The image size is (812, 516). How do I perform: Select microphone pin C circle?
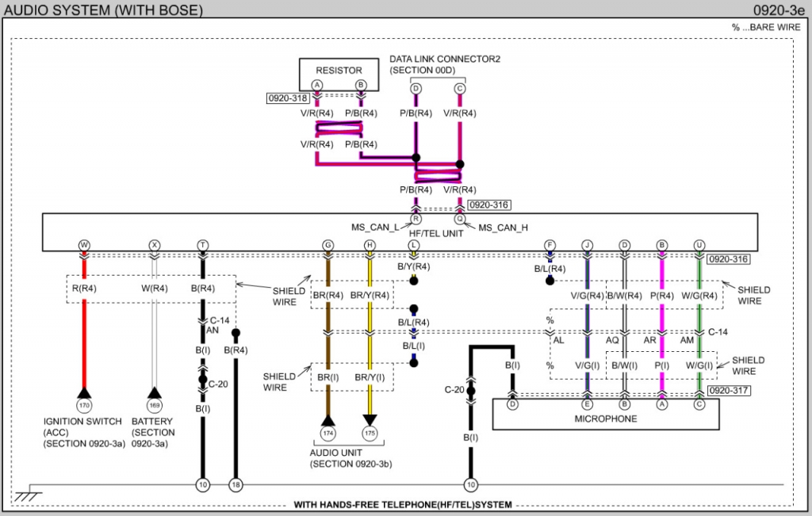tap(699, 404)
